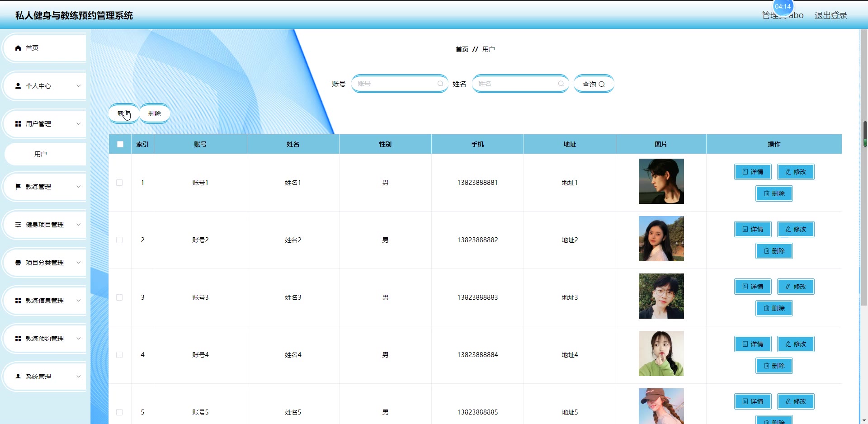Open the photo thumbnail for 账号2
Screen dimensions: 868x424
point(661,239)
